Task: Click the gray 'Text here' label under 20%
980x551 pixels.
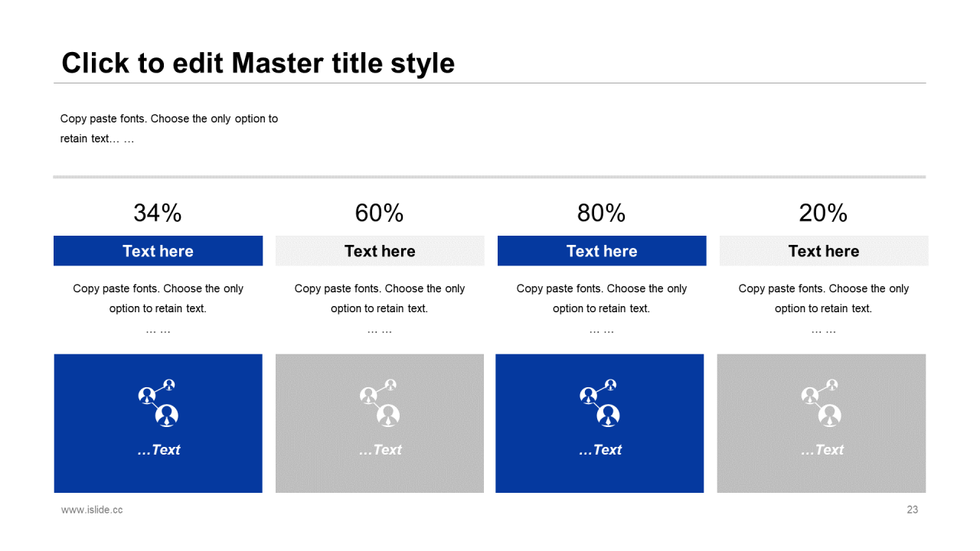Action: [824, 251]
